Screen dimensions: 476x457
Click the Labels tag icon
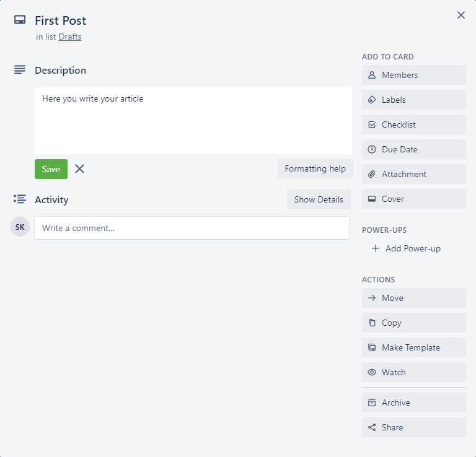pos(372,100)
